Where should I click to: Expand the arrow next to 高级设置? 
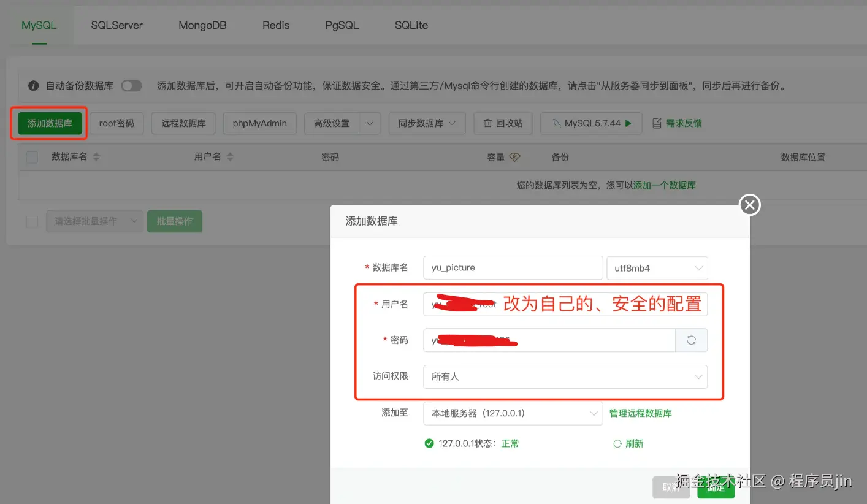point(370,123)
